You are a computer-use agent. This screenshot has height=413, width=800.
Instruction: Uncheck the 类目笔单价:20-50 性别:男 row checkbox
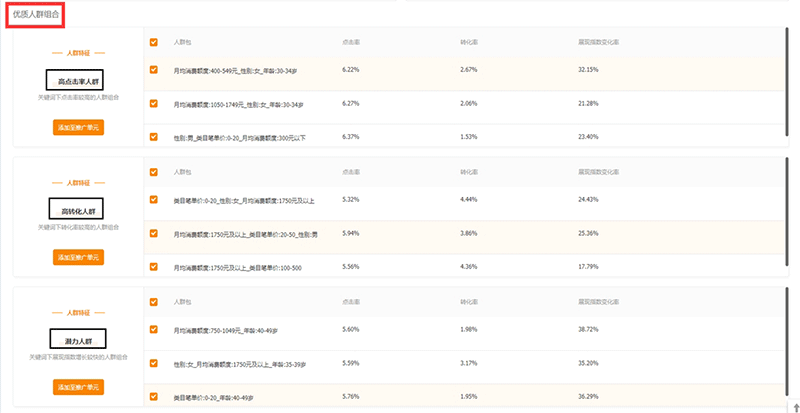[153, 233]
